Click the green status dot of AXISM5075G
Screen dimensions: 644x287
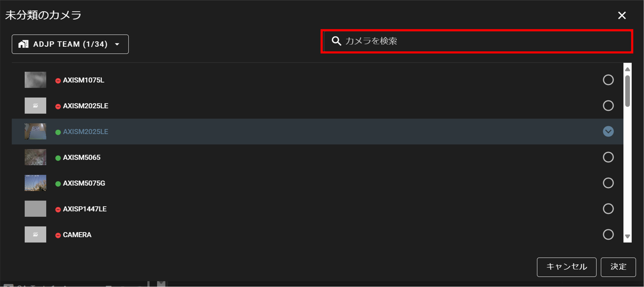point(58,184)
